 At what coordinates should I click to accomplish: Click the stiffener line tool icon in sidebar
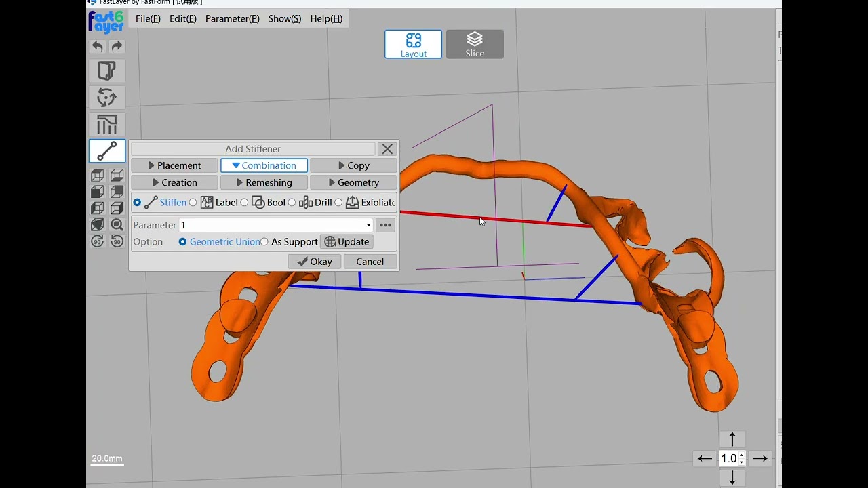point(106,151)
